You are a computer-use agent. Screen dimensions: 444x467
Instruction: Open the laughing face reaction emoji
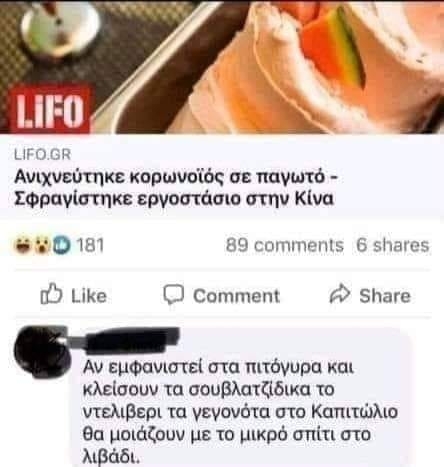(23, 245)
